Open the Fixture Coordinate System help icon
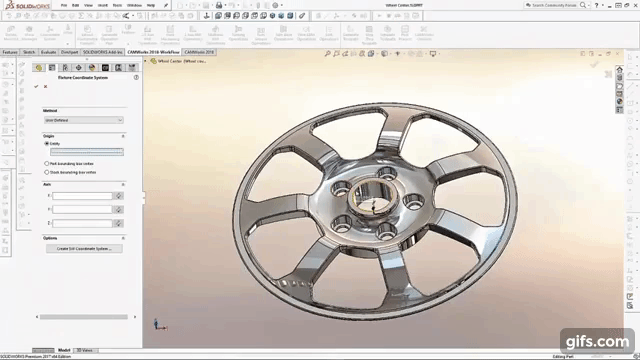 point(136,77)
